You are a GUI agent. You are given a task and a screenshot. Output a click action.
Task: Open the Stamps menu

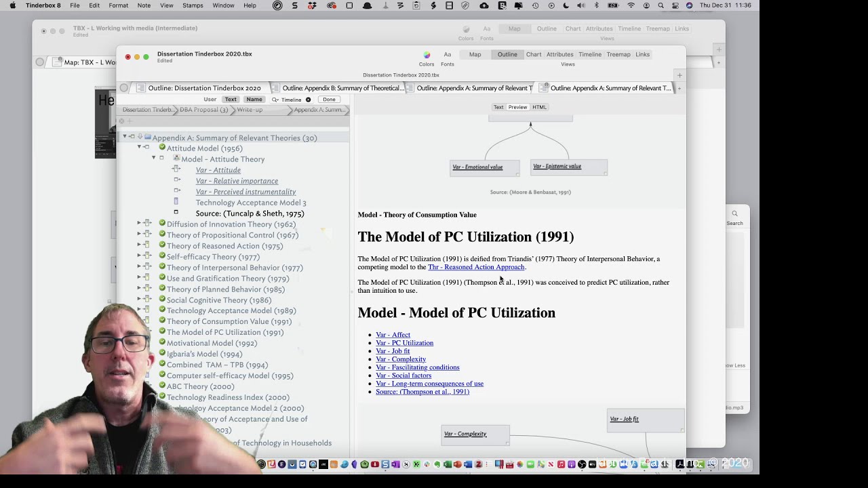coord(193,5)
